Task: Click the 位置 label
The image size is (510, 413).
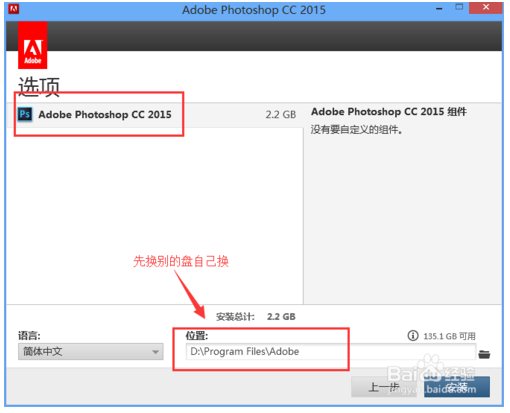Action: point(197,335)
